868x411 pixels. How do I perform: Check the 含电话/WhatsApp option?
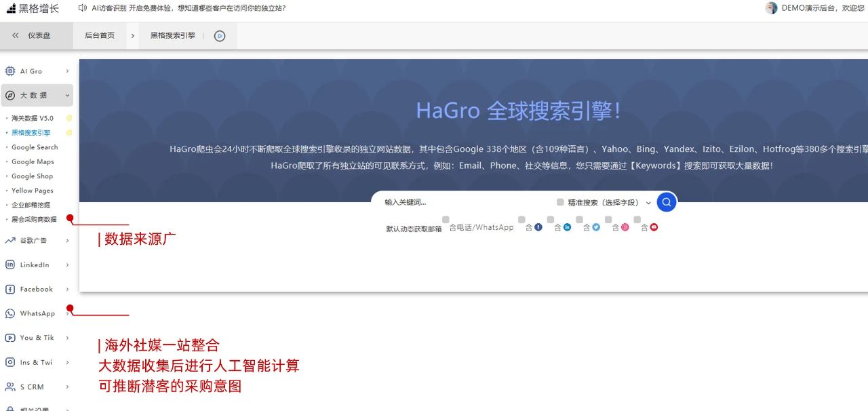(446, 220)
